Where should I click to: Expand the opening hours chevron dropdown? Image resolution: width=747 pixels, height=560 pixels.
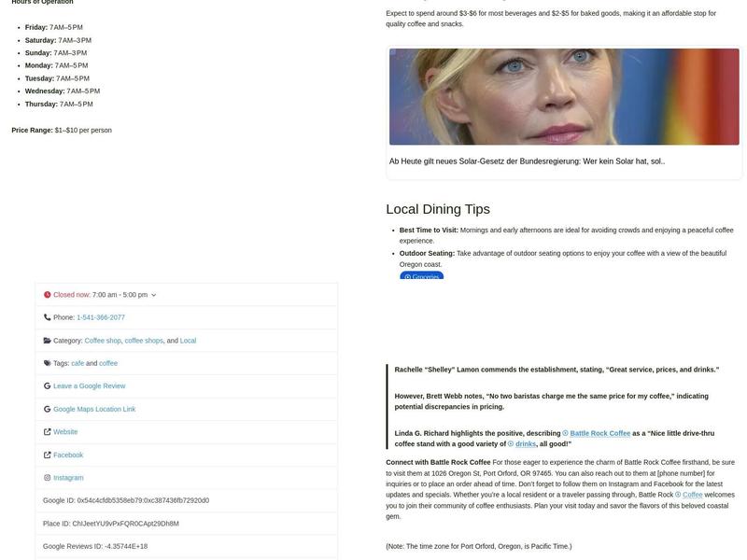[x=154, y=295]
